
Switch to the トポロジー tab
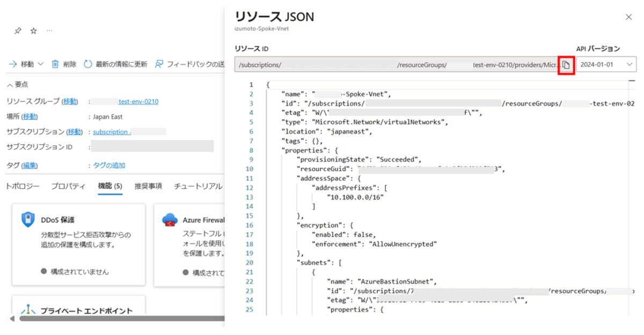[23, 186]
